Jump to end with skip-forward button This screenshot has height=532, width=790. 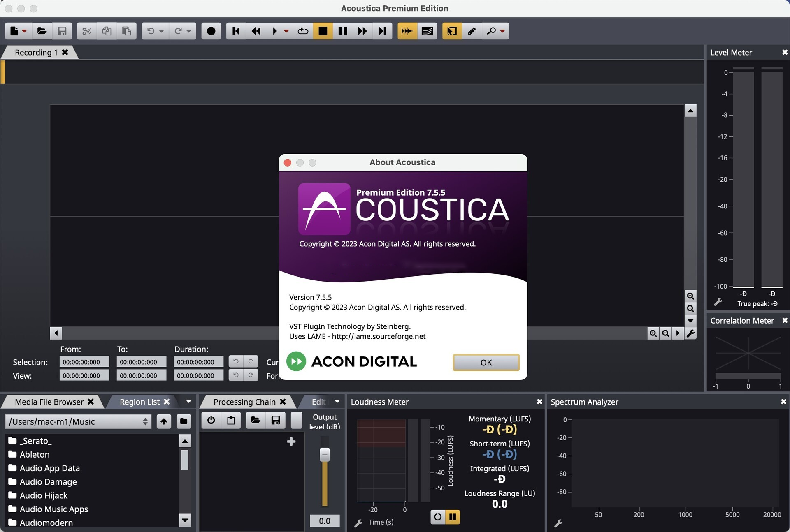[383, 31]
